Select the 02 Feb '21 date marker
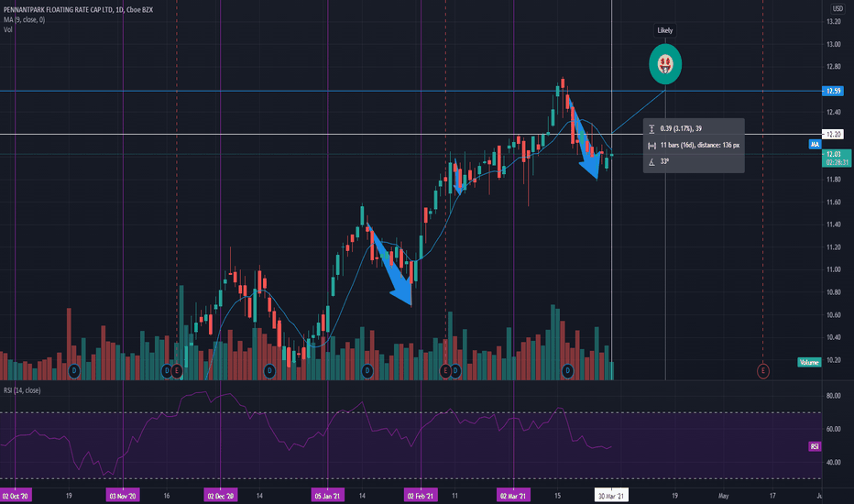This screenshot has height=504, width=854. (421, 496)
